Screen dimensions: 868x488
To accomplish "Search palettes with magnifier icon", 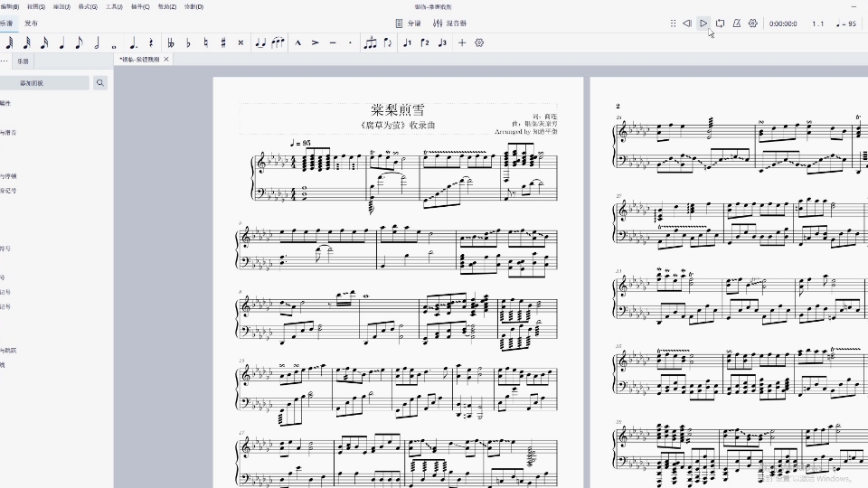I will pos(100,83).
